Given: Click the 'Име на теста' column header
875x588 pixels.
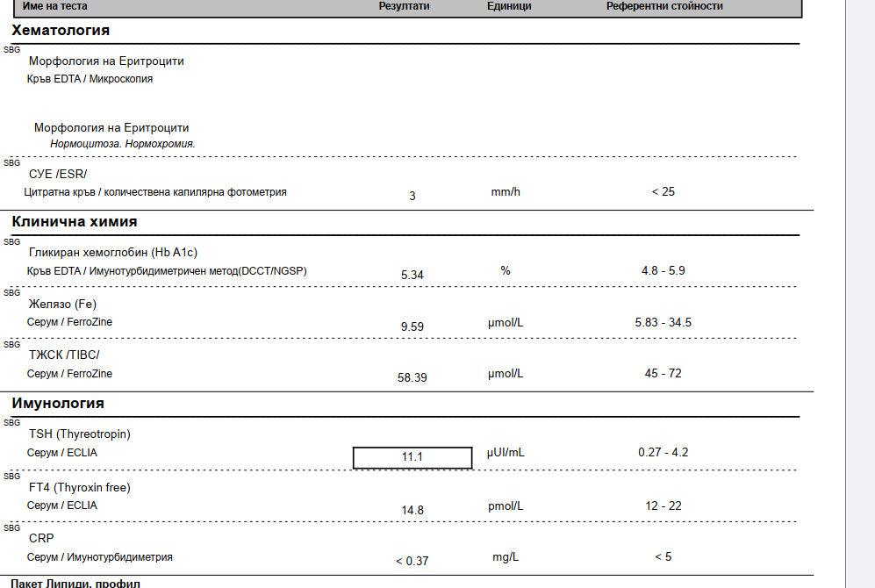Looking at the screenshot, I should (x=55, y=6).
